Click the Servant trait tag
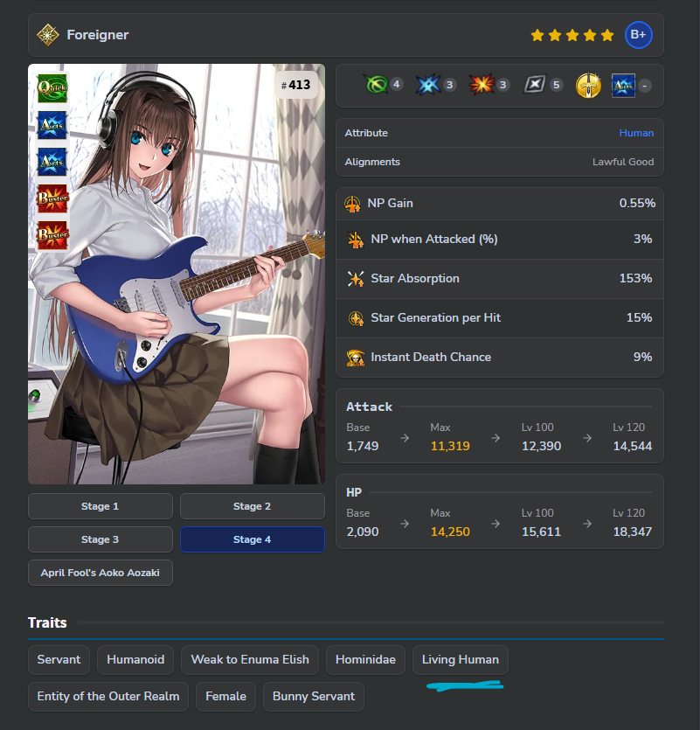The width and height of the screenshot is (700, 730). 59,660
